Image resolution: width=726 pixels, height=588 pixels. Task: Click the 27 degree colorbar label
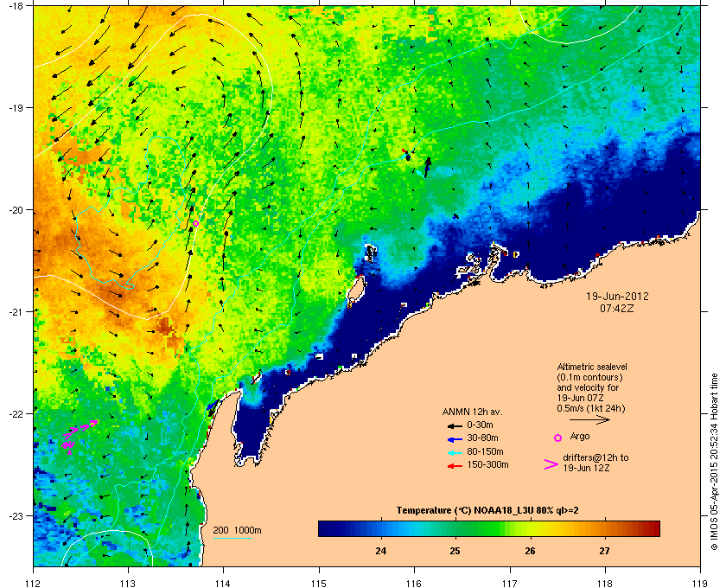pyautogui.click(x=605, y=551)
